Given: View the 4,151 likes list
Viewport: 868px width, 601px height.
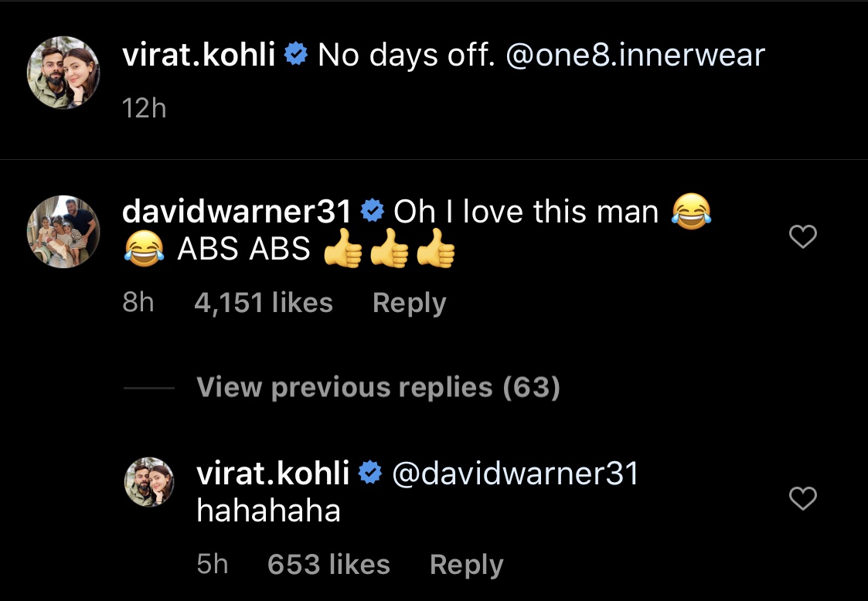Looking at the screenshot, I should click(264, 303).
